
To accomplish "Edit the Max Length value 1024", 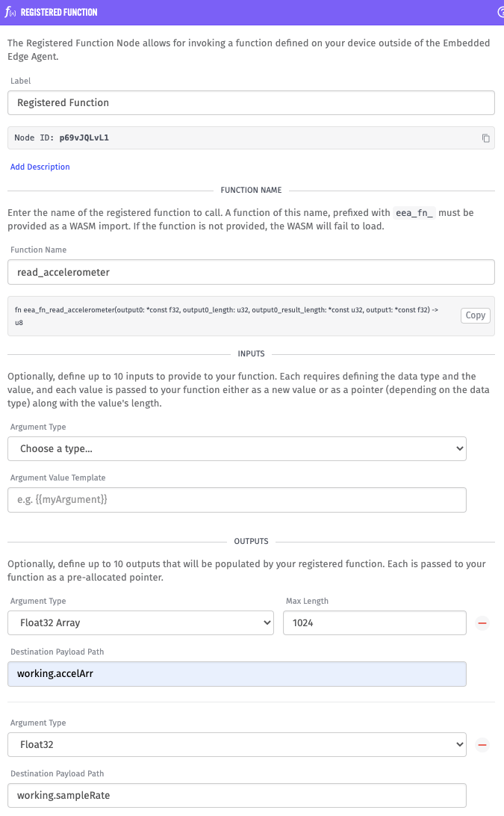I will coord(375,623).
